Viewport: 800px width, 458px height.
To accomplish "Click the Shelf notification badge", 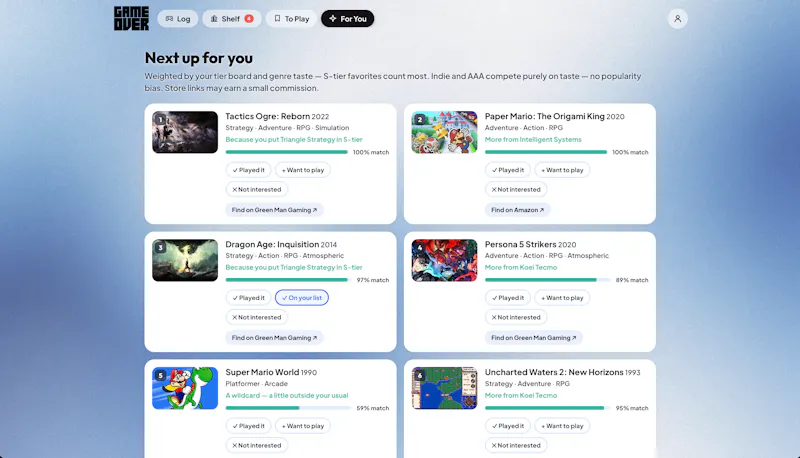I will 248,19.
